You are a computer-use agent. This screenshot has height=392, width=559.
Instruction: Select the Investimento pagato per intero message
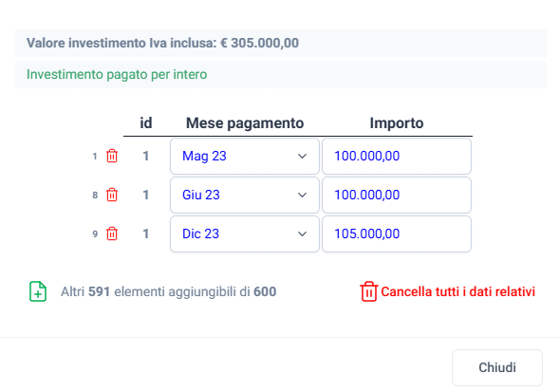tap(117, 75)
